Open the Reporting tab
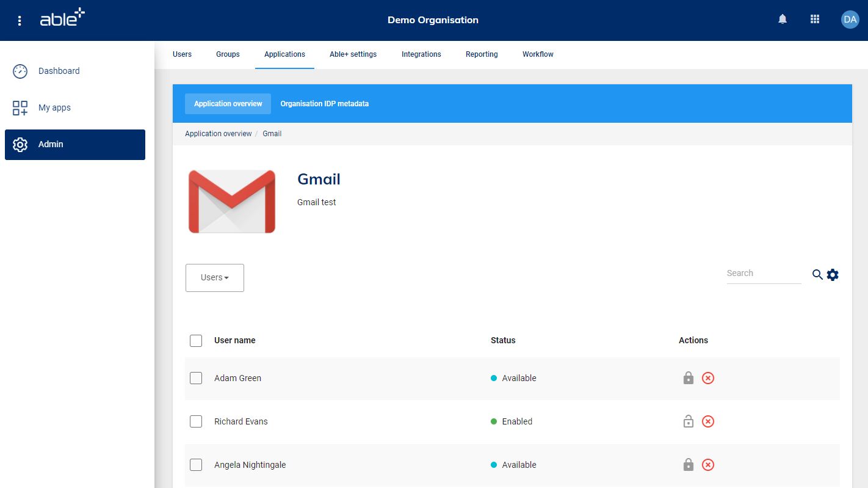868x488 pixels. point(482,54)
